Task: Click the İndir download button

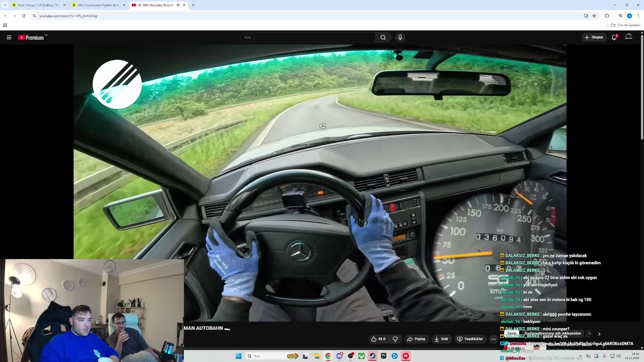Action: [x=441, y=339]
